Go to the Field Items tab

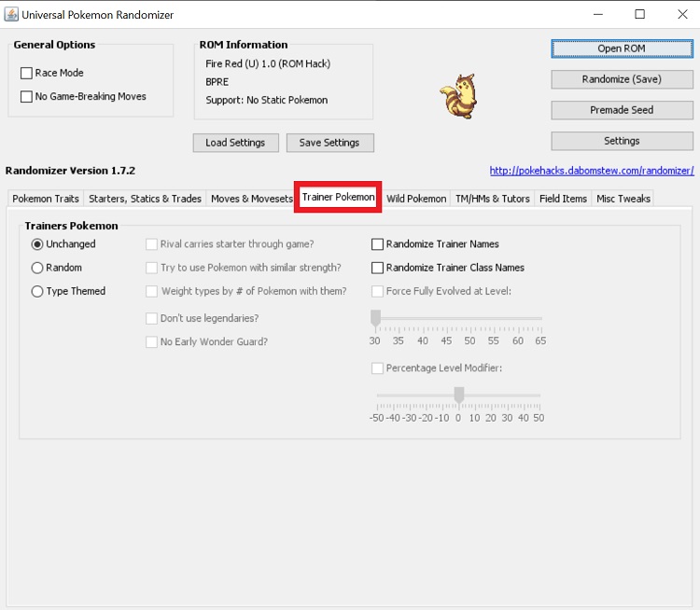[563, 199]
